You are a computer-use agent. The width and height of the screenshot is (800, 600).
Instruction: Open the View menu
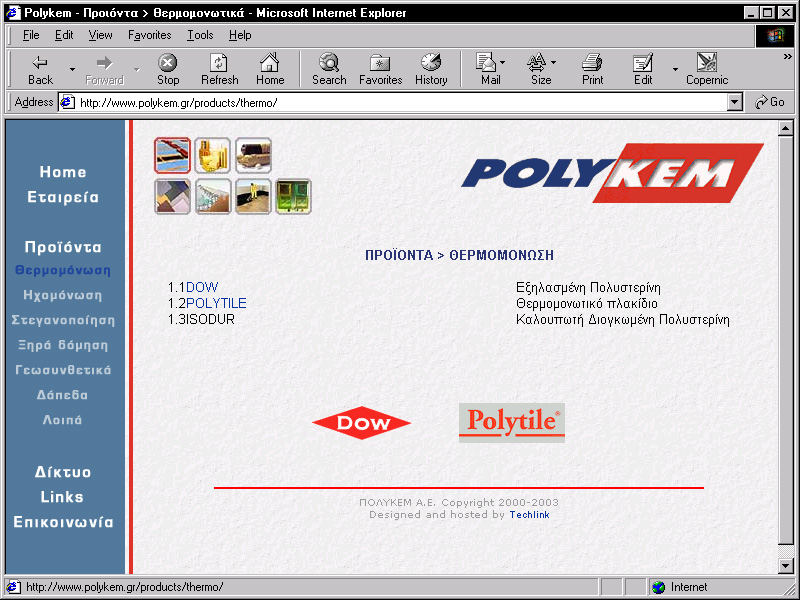tap(100, 35)
